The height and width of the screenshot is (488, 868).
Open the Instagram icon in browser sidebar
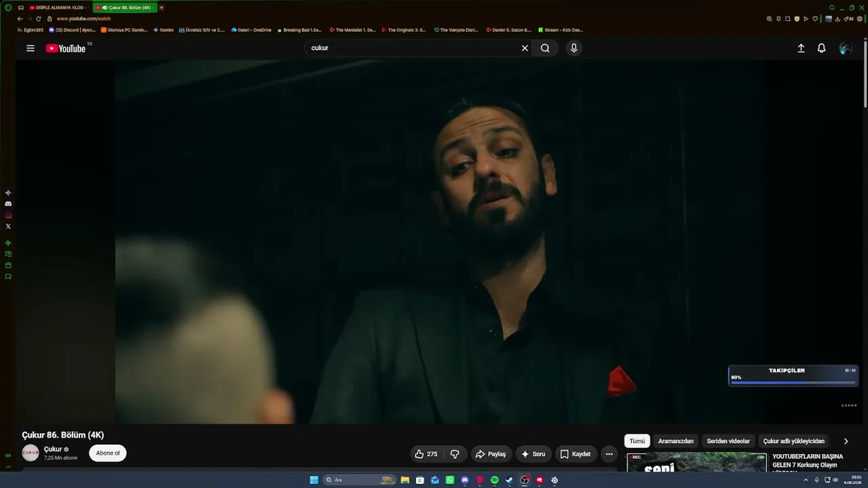pyautogui.click(x=8, y=215)
